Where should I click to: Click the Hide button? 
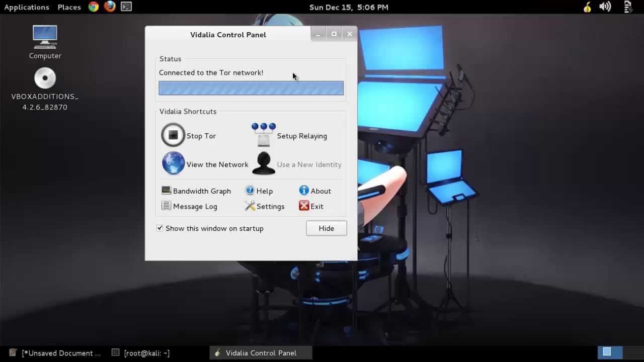coord(326,228)
